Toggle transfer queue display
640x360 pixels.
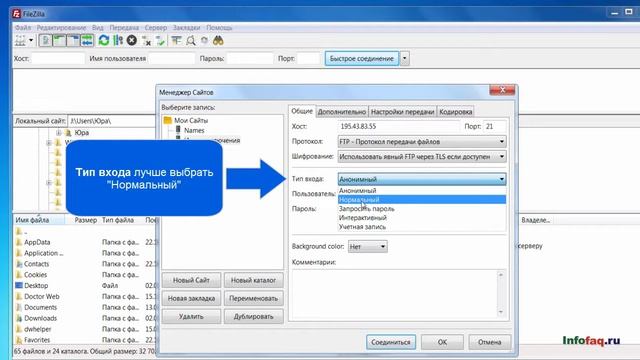[87, 40]
